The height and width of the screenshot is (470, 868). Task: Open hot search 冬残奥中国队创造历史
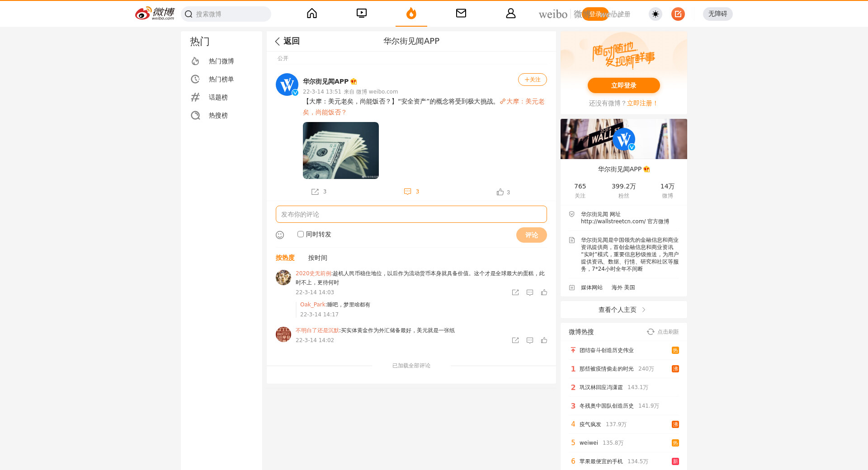coord(607,406)
